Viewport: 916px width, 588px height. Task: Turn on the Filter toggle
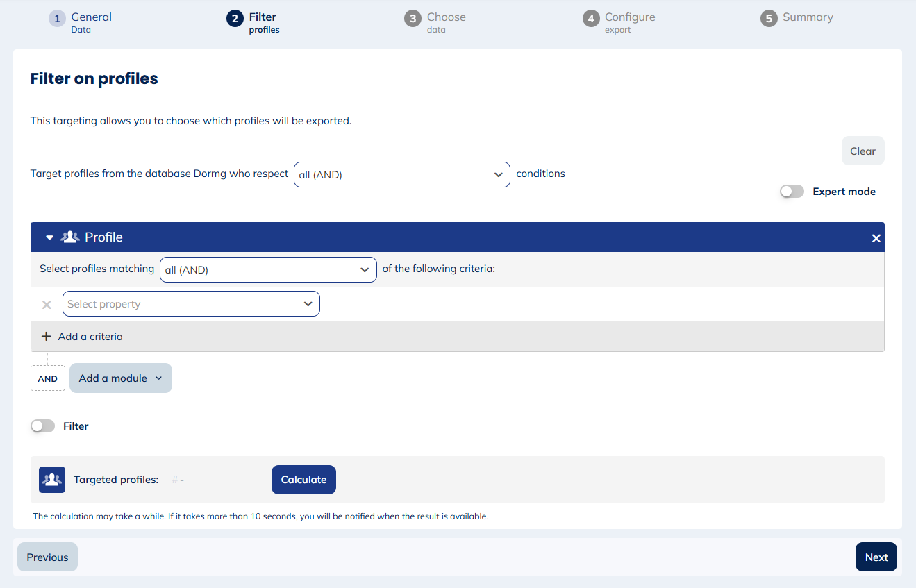[42, 426]
